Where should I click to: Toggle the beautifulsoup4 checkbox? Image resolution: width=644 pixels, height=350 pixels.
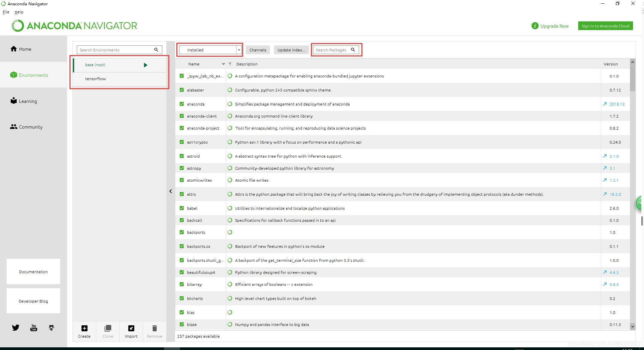point(182,273)
